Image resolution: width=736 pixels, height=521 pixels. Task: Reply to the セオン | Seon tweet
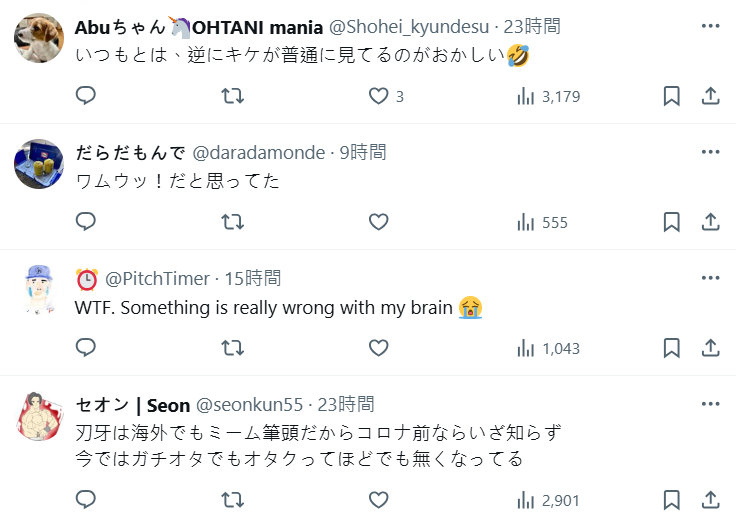(86, 500)
